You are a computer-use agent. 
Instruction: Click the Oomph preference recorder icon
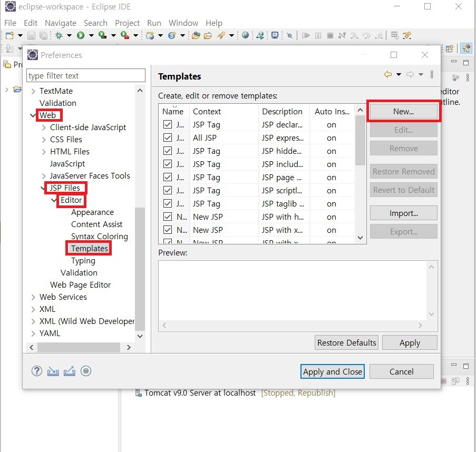[x=86, y=371]
